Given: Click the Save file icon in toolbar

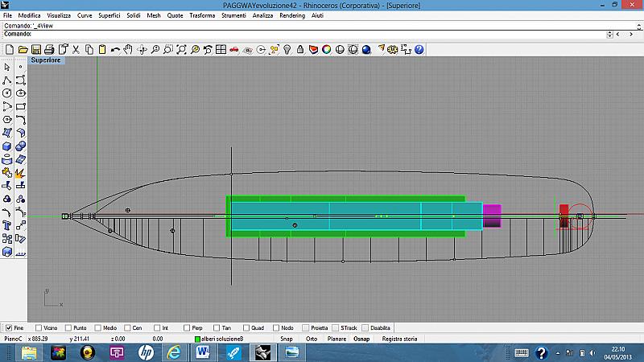Looking at the screenshot, I should coord(36,50).
